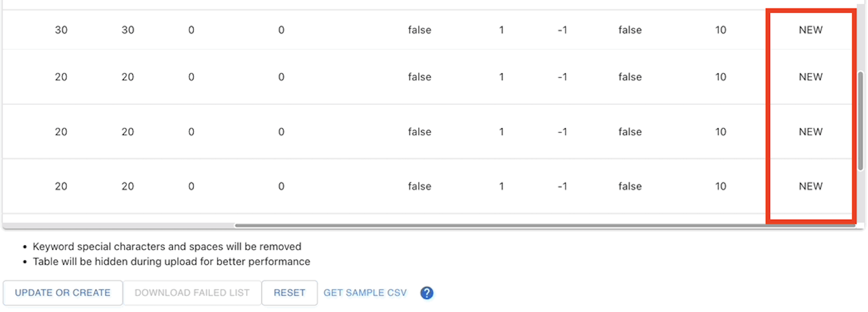Viewport: 868px width, 312px height.
Task: Click the note about keyword special characters
Action: [167, 246]
